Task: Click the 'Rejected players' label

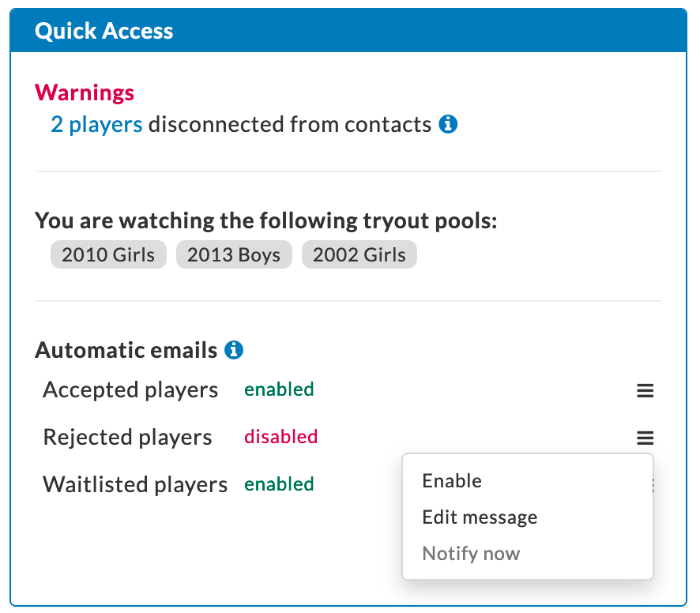Action: pos(128,437)
